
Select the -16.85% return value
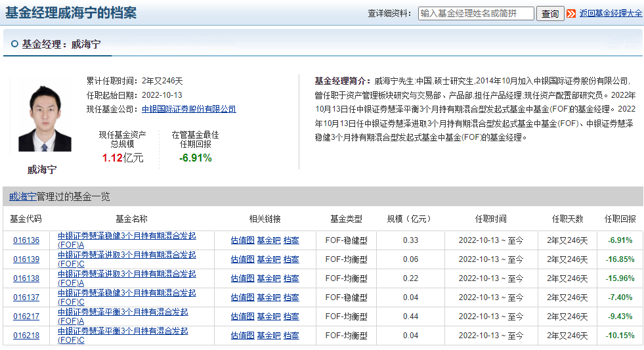(620, 259)
